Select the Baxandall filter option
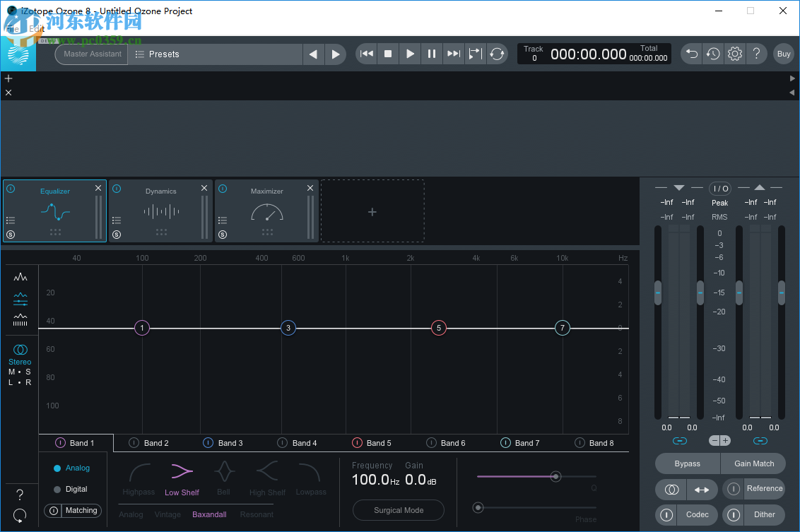Image resolution: width=800 pixels, height=532 pixels. click(209, 514)
